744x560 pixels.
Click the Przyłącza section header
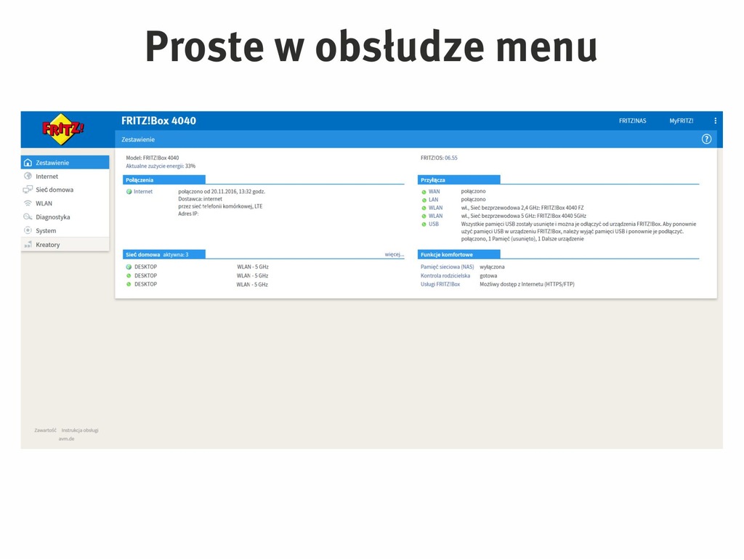click(x=459, y=179)
